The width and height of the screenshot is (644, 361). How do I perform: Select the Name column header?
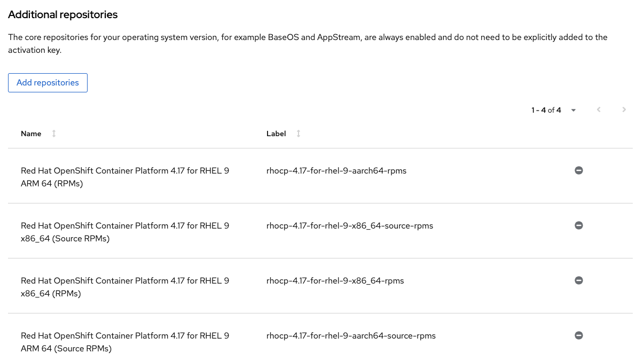30,134
